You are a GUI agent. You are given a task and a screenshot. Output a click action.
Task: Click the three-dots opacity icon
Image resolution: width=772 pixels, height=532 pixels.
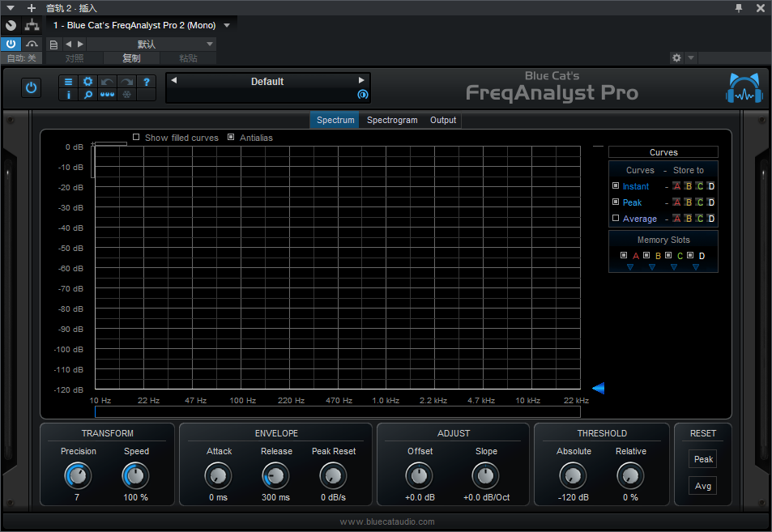[x=107, y=95]
